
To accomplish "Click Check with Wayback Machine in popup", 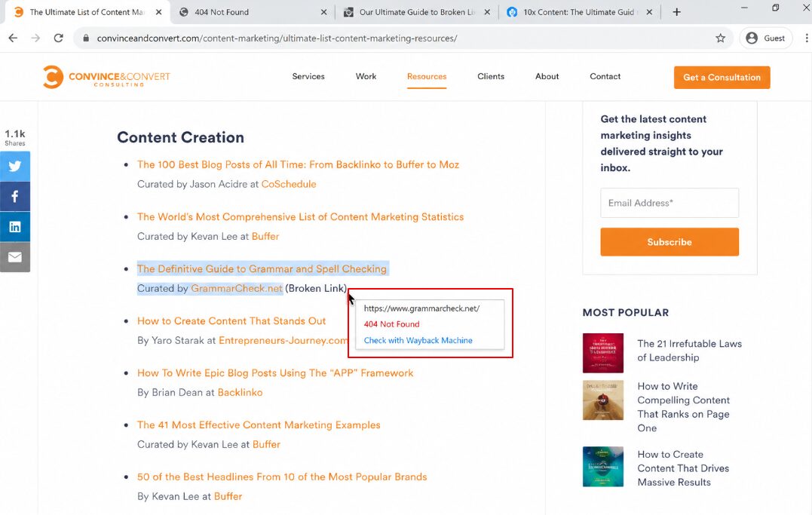I will 418,340.
